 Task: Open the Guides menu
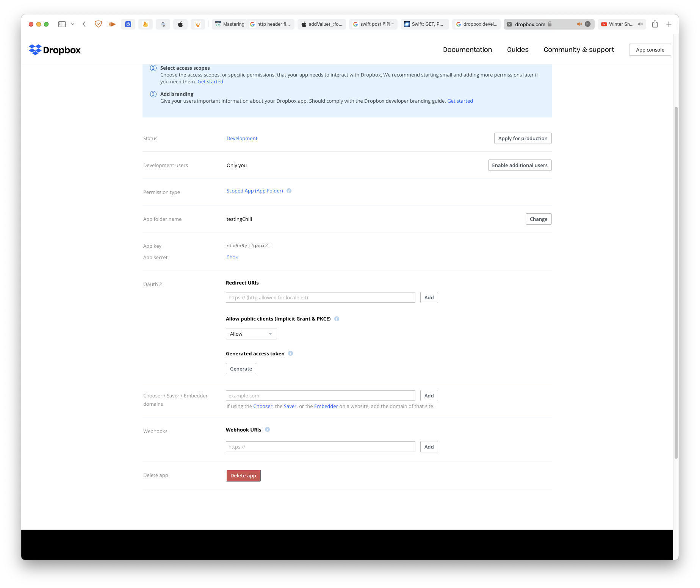tap(518, 50)
